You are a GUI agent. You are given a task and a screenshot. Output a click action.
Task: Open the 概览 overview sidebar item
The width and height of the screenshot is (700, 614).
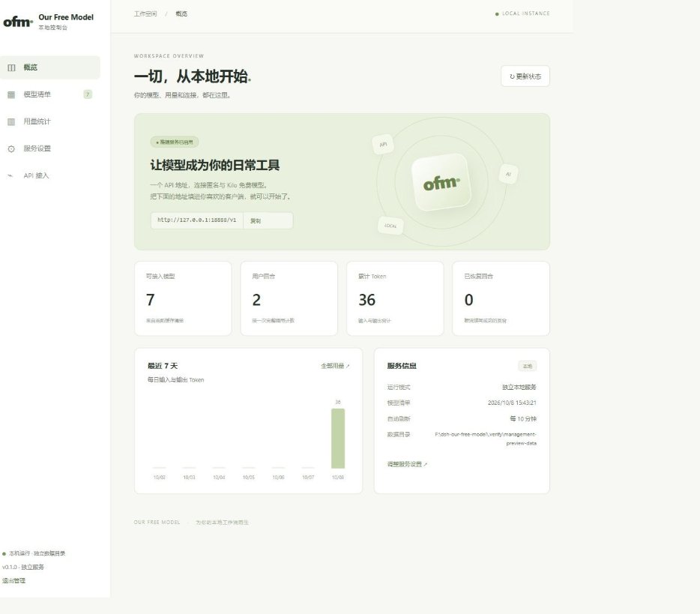pyautogui.click(x=50, y=67)
